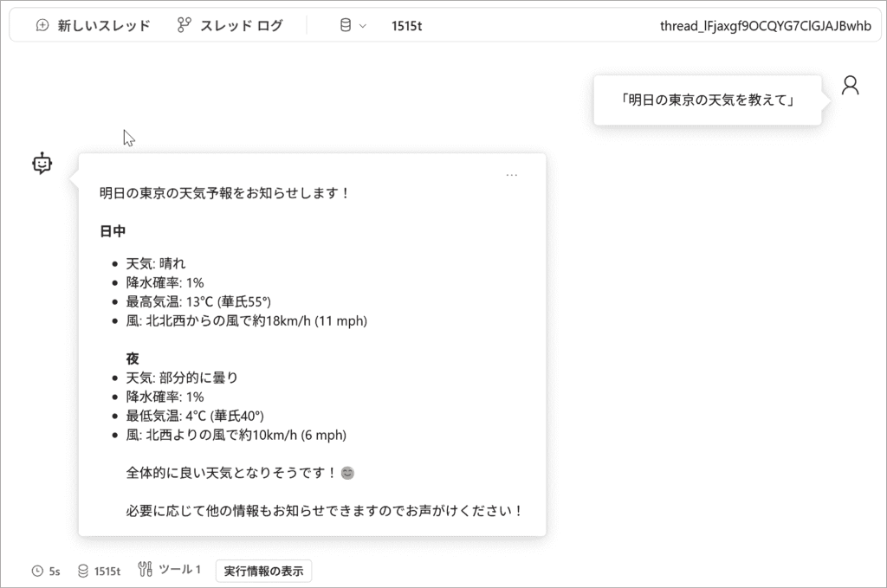Click the 夜 heading in the forecast

133,359
